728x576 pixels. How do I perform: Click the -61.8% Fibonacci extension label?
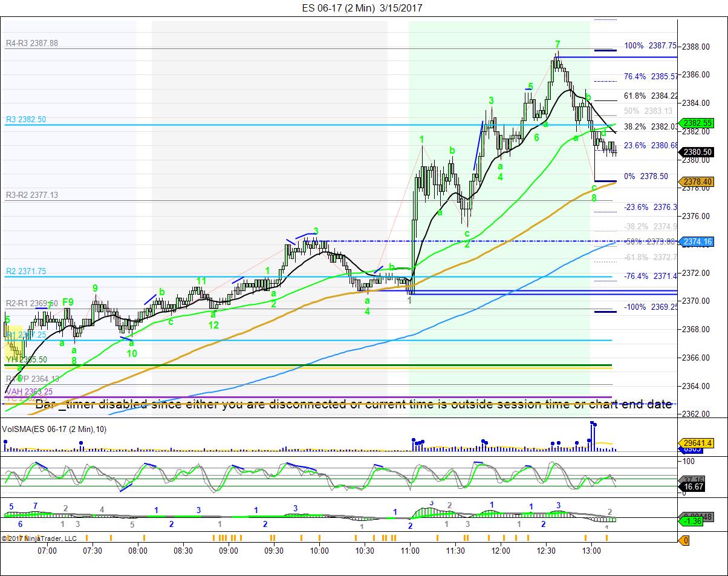[x=651, y=257]
